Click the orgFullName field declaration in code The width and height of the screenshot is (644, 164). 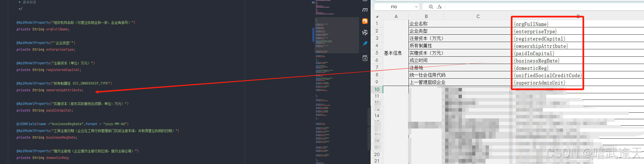pyautogui.click(x=43, y=29)
